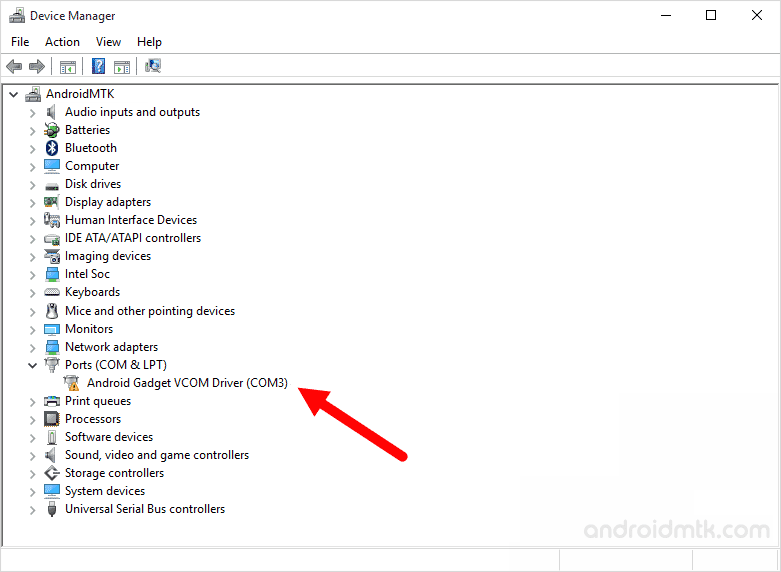Click the Device Manager title bar icon
The width and height of the screenshot is (781, 572).
click(x=17, y=16)
